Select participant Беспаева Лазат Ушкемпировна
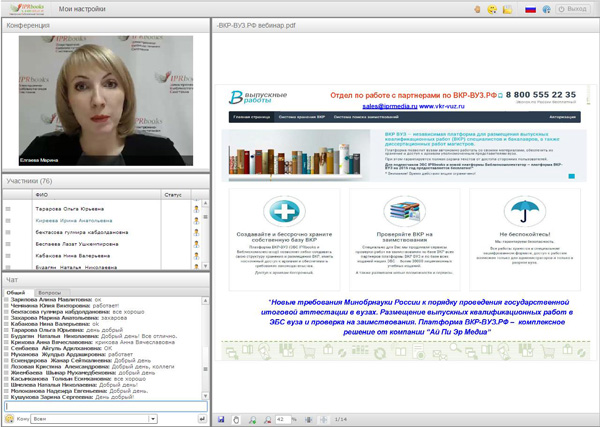 [x=77, y=244]
